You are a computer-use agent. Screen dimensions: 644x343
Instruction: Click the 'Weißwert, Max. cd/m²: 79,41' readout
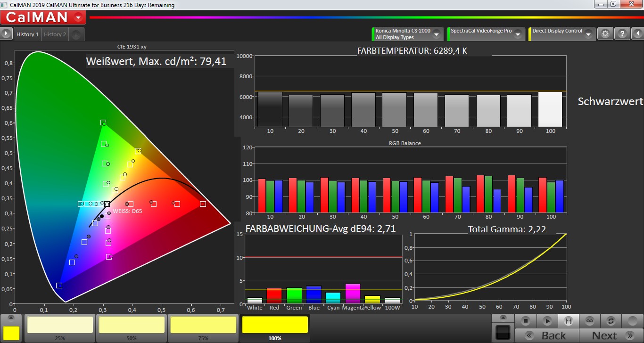[x=157, y=61]
